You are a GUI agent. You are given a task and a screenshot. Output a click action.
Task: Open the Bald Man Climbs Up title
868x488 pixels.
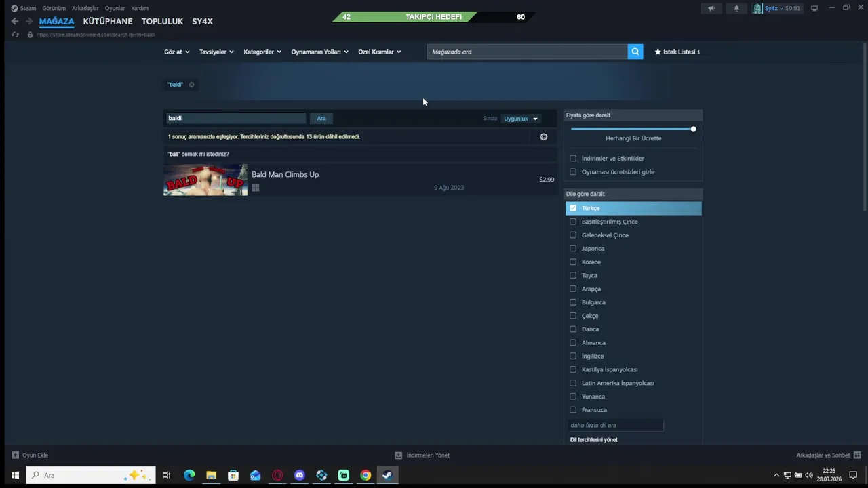coord(285,174)
